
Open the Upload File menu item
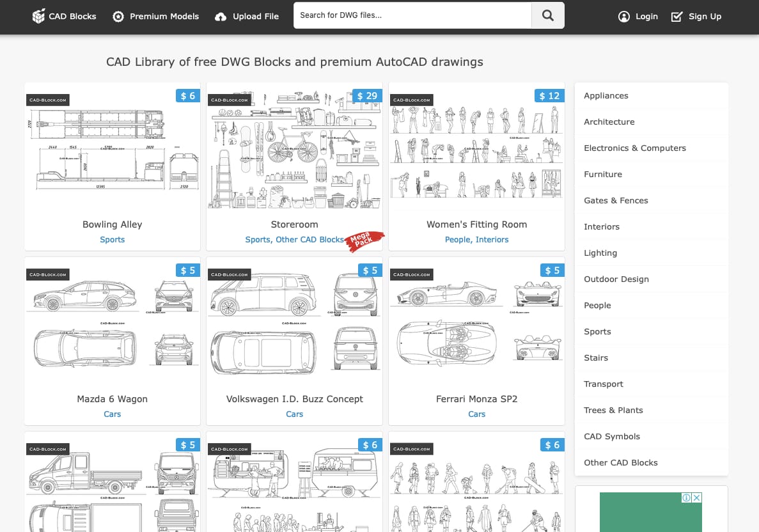[x=247, y=17]
